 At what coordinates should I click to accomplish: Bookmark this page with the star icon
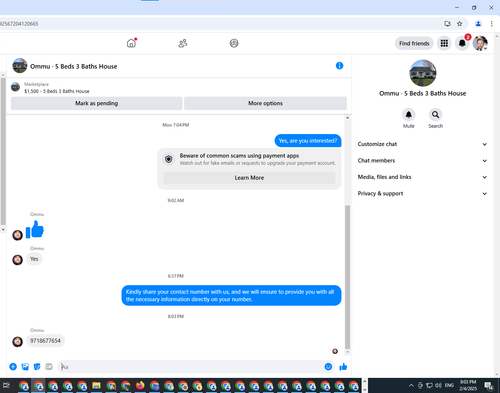point(460,24)
